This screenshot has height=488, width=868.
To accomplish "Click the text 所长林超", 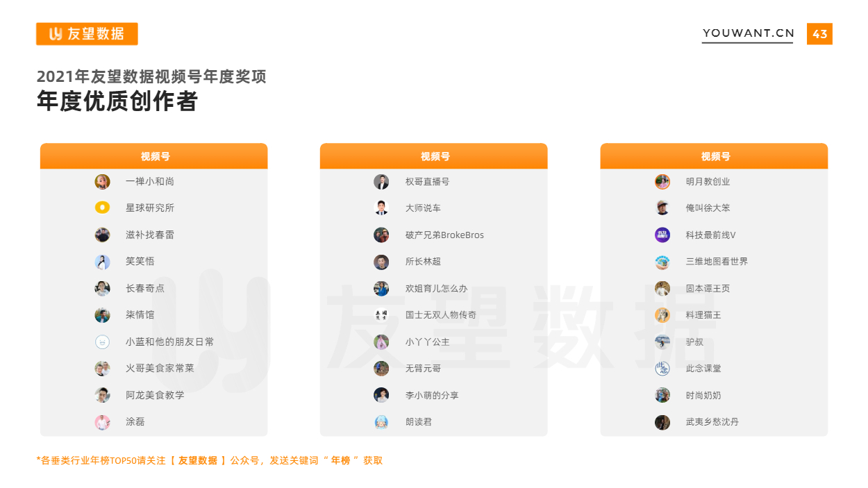I will 423,262.
